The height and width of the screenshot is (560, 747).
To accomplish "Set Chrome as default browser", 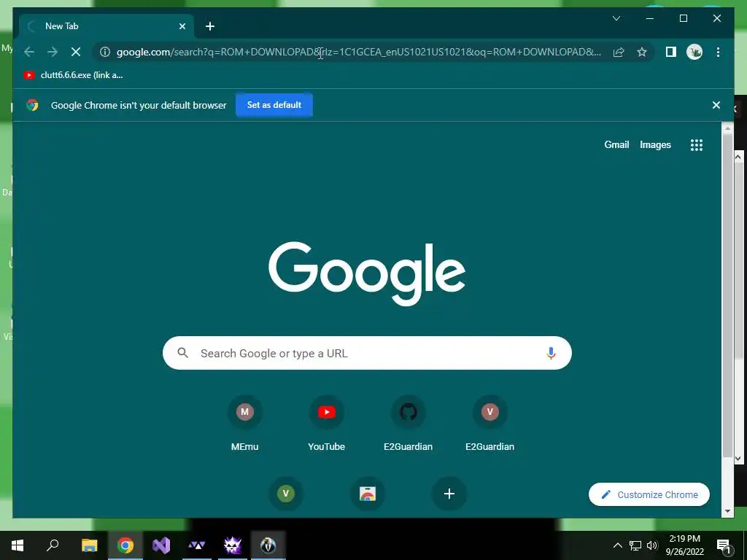I will [x=274, y=105].
